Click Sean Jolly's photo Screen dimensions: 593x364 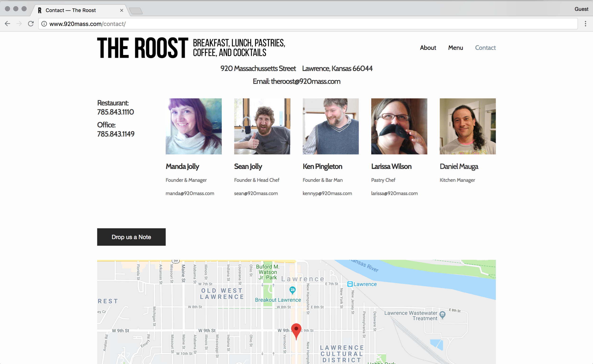tap(262, 126)
